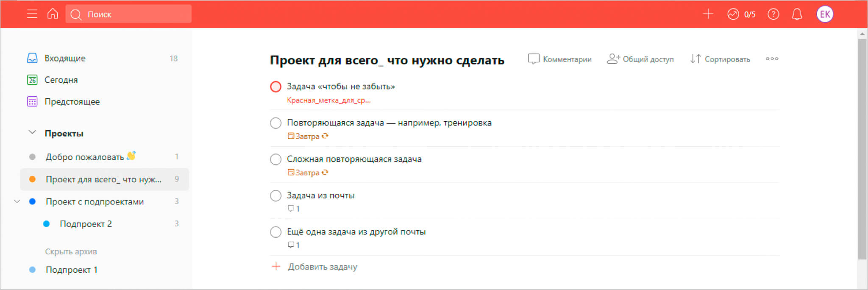
Task: Click label Красная_метка_для_ср...
Action: click(328, 100)
